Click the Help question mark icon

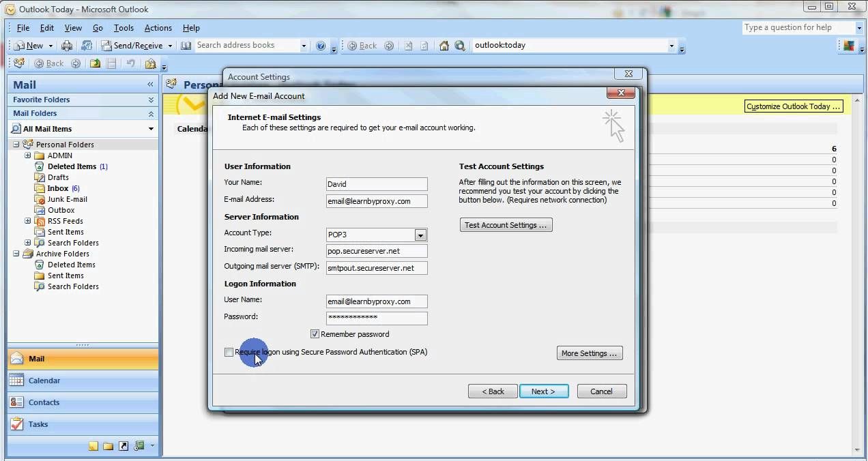tap(321, 46)
